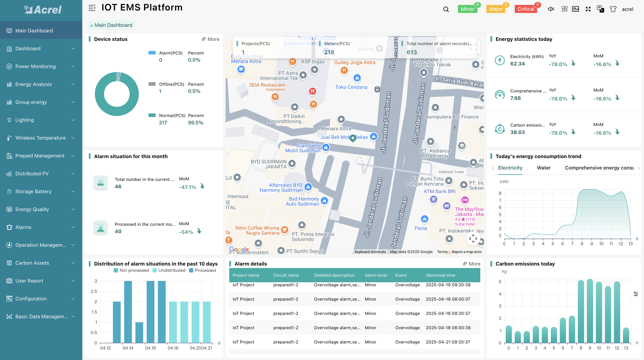
Task: Open the large-screen dashboard icon in header
Action: click(x=576, y=9)
